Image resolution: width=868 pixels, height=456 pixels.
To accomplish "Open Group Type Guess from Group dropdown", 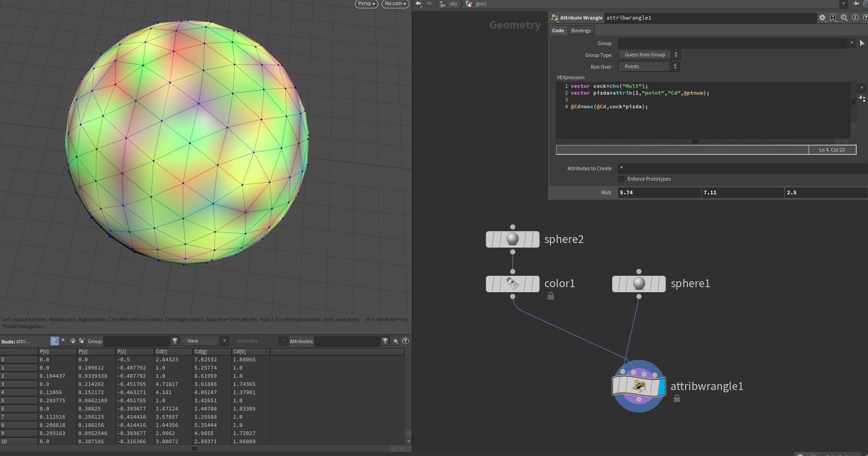I will click(649, 55).
